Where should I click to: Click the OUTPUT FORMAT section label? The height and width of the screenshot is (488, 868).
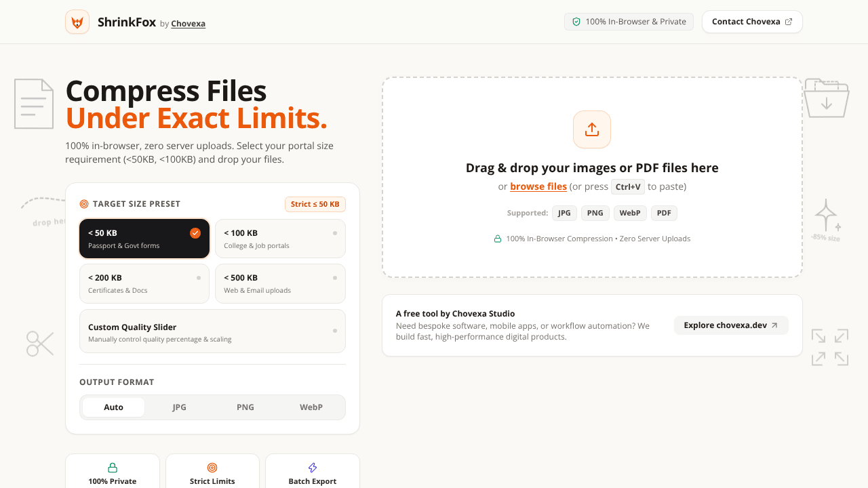point(117,382)
